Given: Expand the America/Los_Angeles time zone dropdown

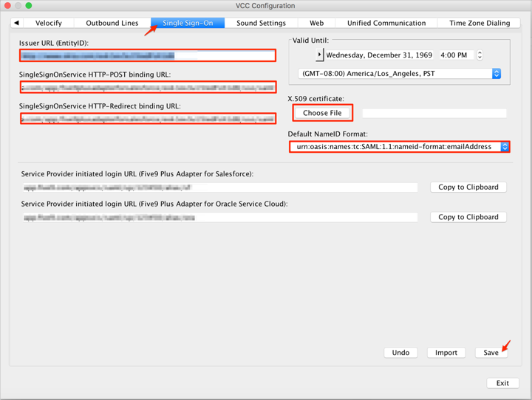Looking at the screenshot, I should [x=496, y=74].
